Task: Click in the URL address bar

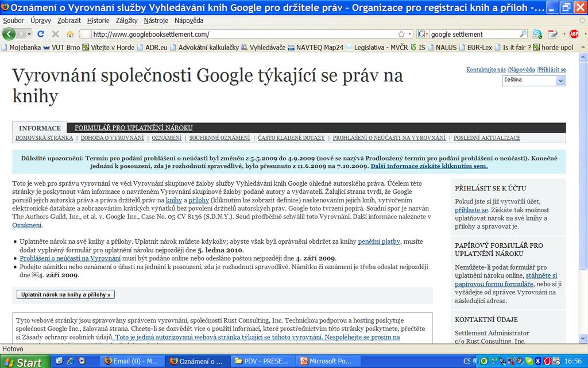Action: click(246, 34)
